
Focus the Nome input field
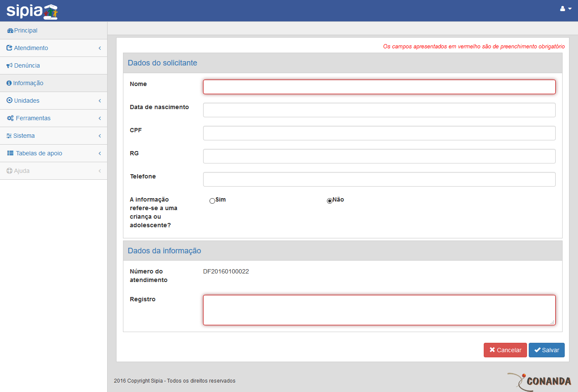click(379, 87)
